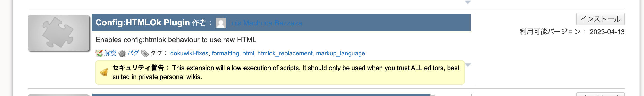This screenshot has width=644, height=96.
Task: Click the security warning bell icon
Action: tap(104, 73)
